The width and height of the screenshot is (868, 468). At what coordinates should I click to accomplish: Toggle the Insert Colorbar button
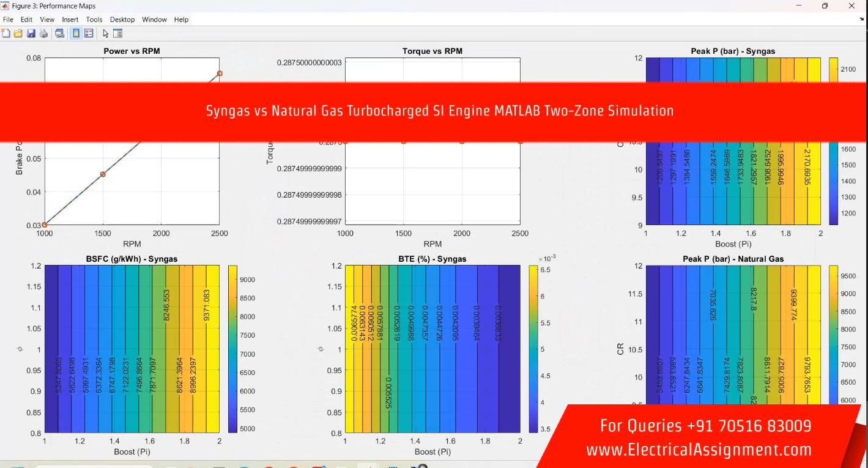pyautogui.click(x=76, y=34)
